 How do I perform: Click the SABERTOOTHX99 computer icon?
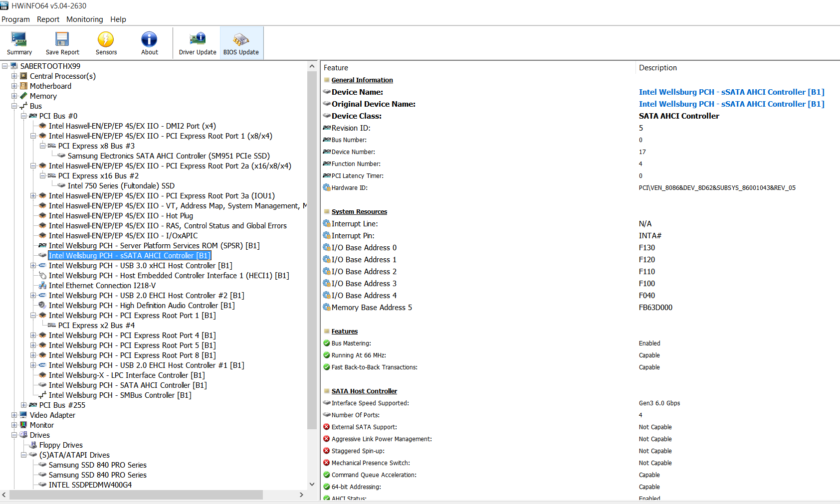tap(14, 66)
